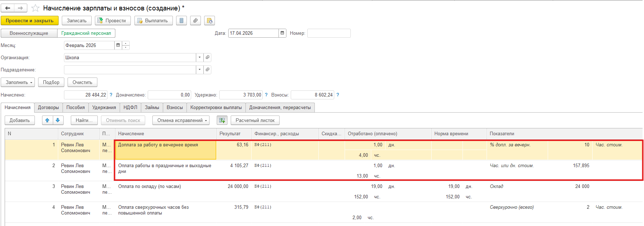This screenshot has width=644, height=226.
Task: Open the НДФЛ tab
Action: pos(130,107)
